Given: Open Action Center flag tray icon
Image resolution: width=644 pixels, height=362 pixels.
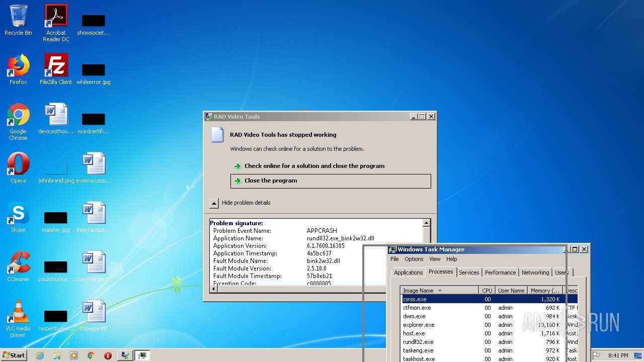Looking at the screenshot, I should (597, 355).
